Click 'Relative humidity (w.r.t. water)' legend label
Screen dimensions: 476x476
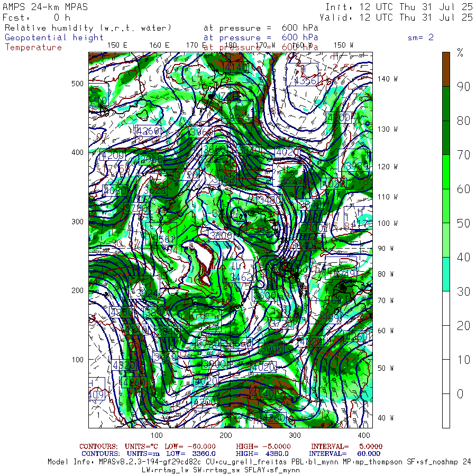click(x=88, y=28)
